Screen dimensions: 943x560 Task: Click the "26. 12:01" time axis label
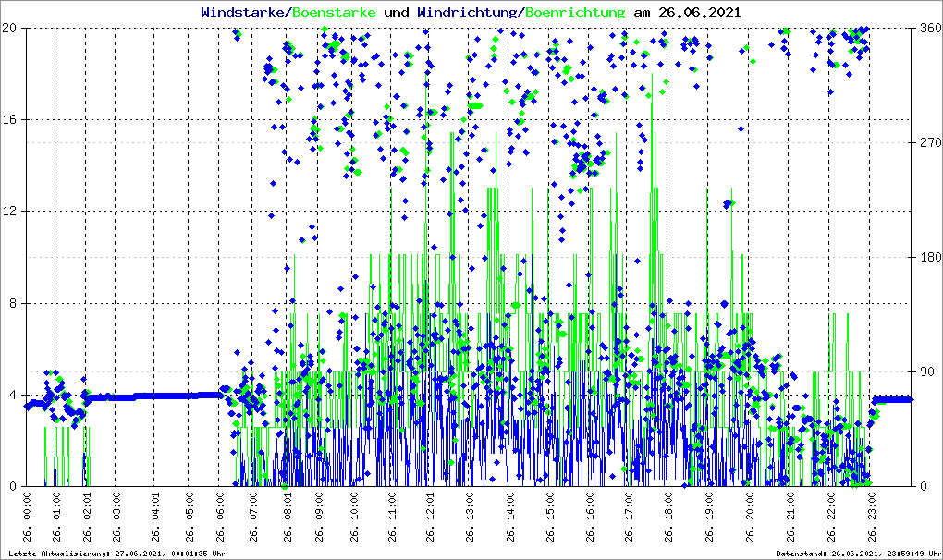pos(429,517)
